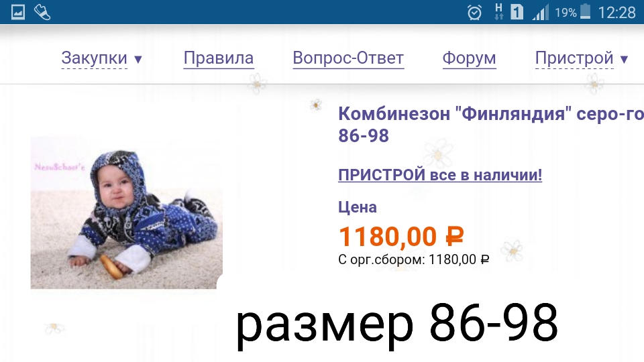Tap the 12:28 clock in status bar
The image size is (644, 362).
point(616,13)
